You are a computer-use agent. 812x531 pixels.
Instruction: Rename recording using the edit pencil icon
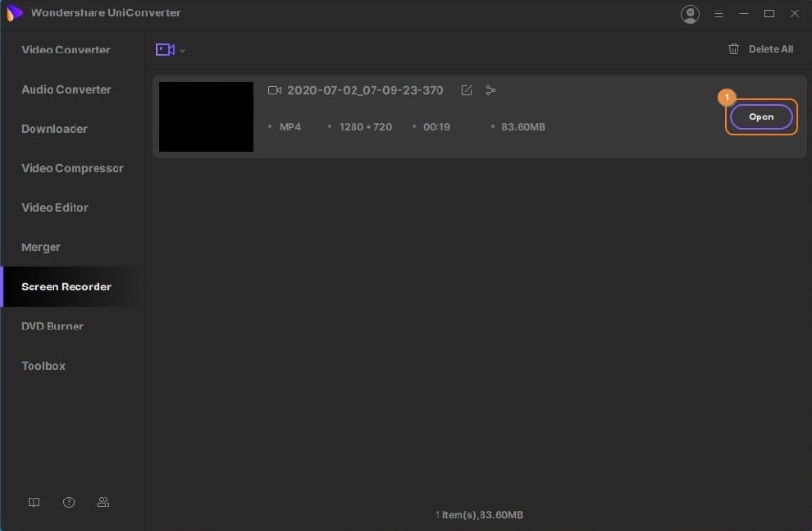point(466,90)
